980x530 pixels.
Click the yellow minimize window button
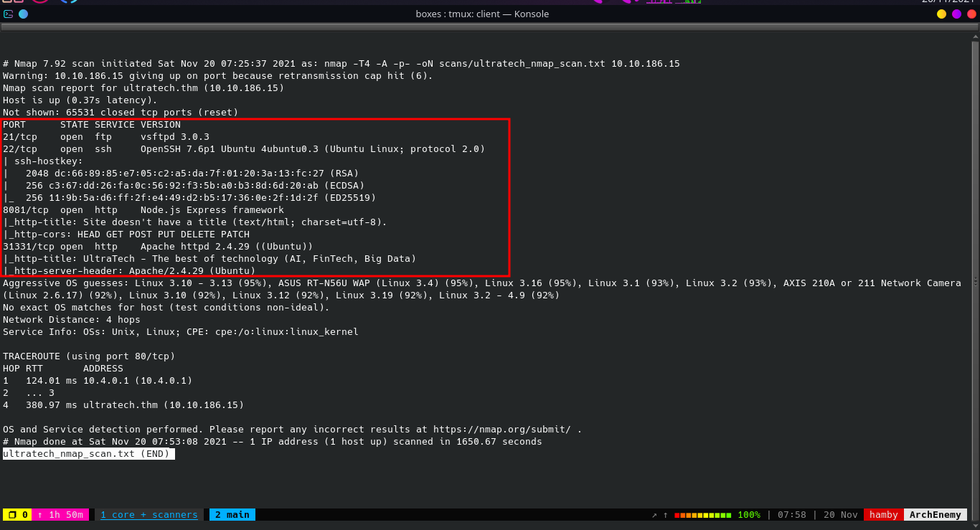point(941,14)
